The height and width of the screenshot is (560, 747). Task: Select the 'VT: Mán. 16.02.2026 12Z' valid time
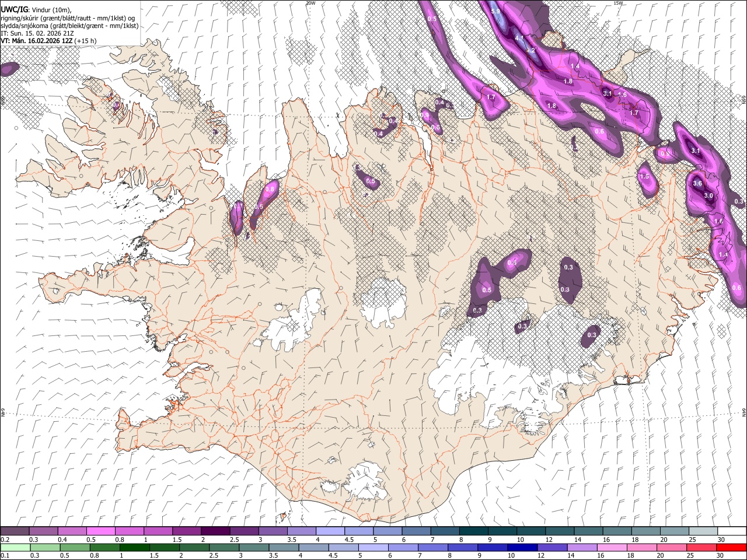pos(37,41)
